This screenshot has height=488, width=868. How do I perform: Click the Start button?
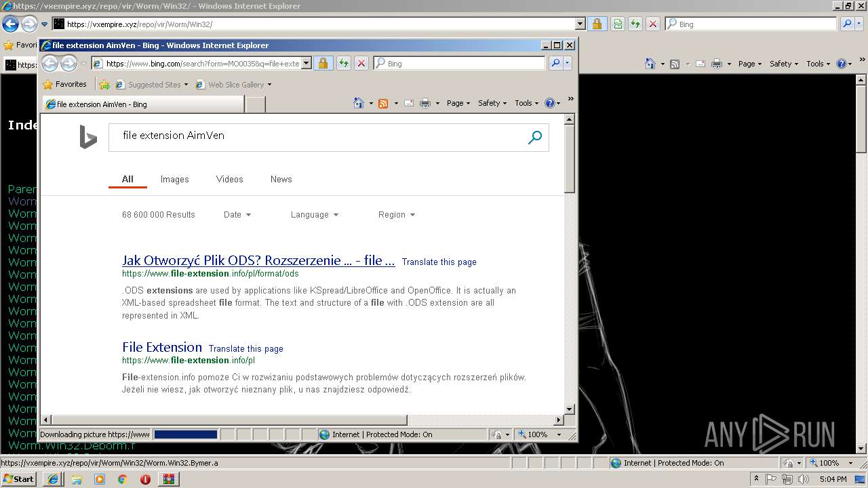[x=19, y=479]
